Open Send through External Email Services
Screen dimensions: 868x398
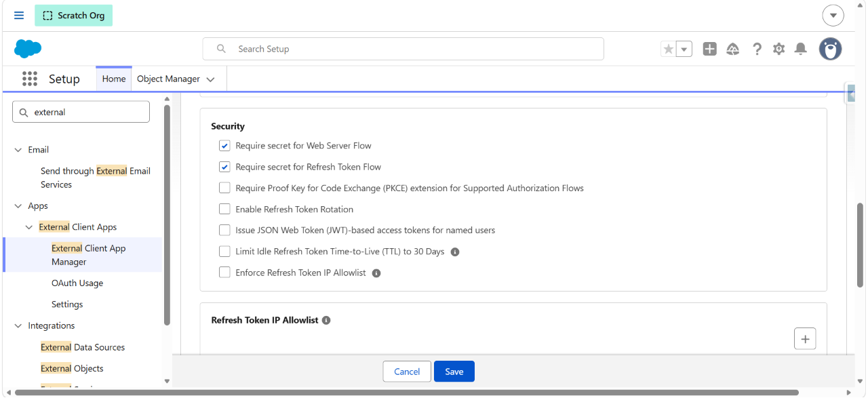click(x=96, y=178)
